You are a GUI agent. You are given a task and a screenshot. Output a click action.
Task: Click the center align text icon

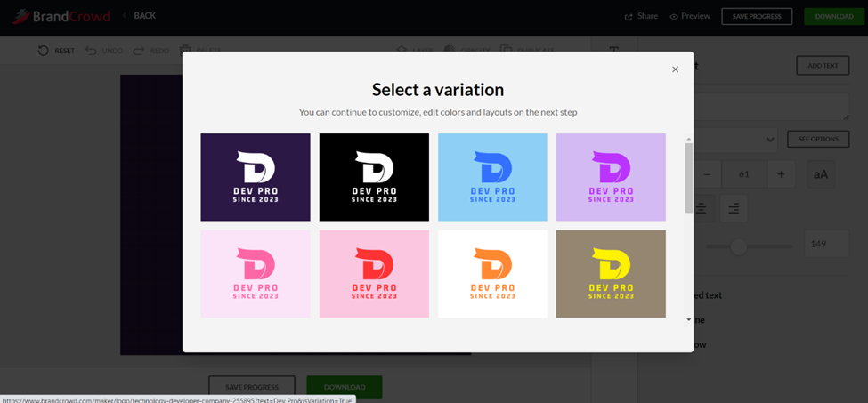tap(702, 208)
